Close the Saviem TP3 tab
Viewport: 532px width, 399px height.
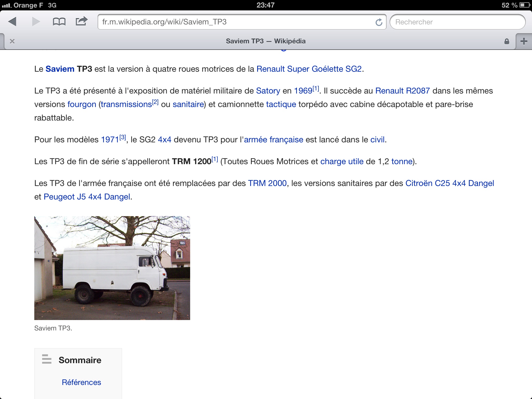[x=12, y=41]
